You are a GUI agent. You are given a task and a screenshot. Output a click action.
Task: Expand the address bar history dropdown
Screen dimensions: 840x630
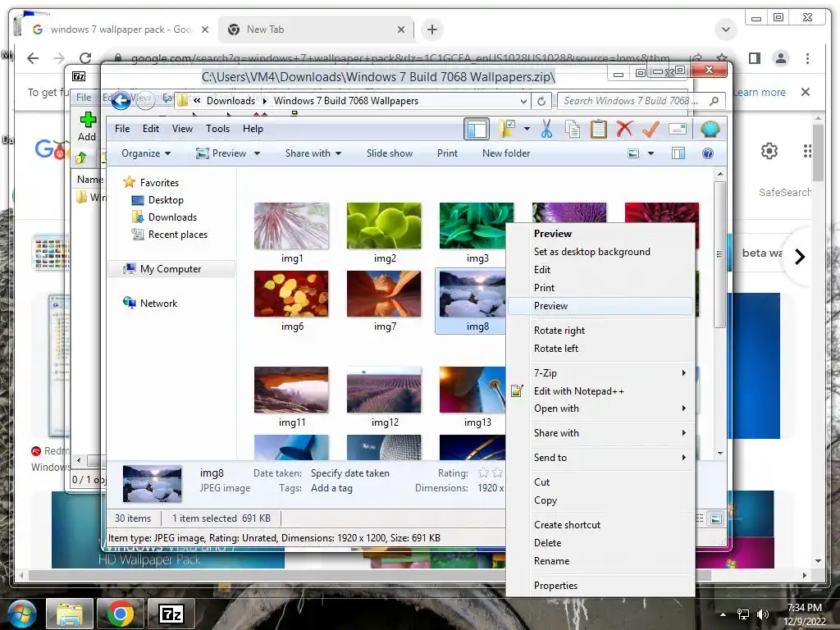[523, 101]
